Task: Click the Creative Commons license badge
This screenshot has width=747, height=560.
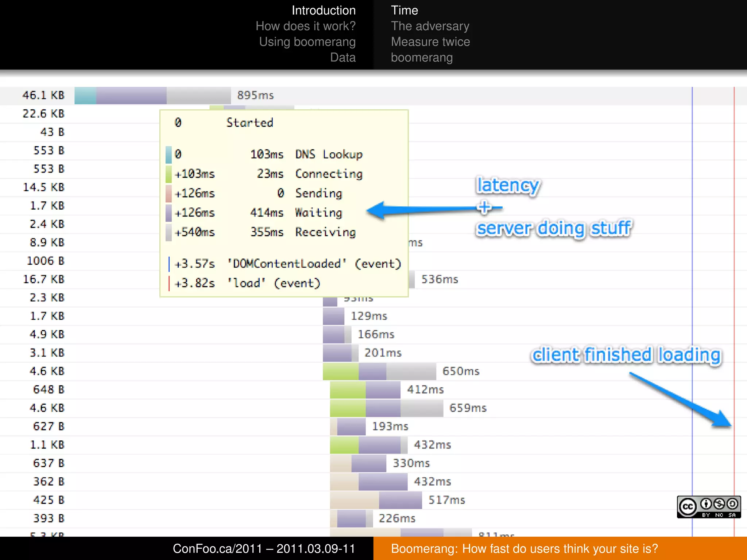Action: click(708, 507)
